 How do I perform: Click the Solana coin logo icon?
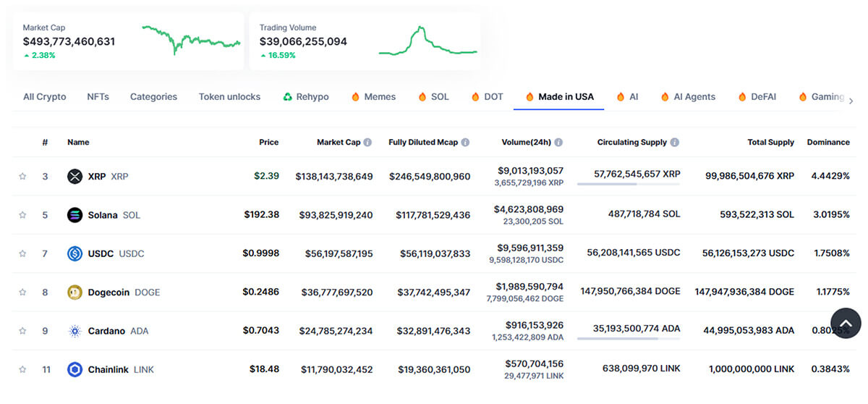click(75, 215)
